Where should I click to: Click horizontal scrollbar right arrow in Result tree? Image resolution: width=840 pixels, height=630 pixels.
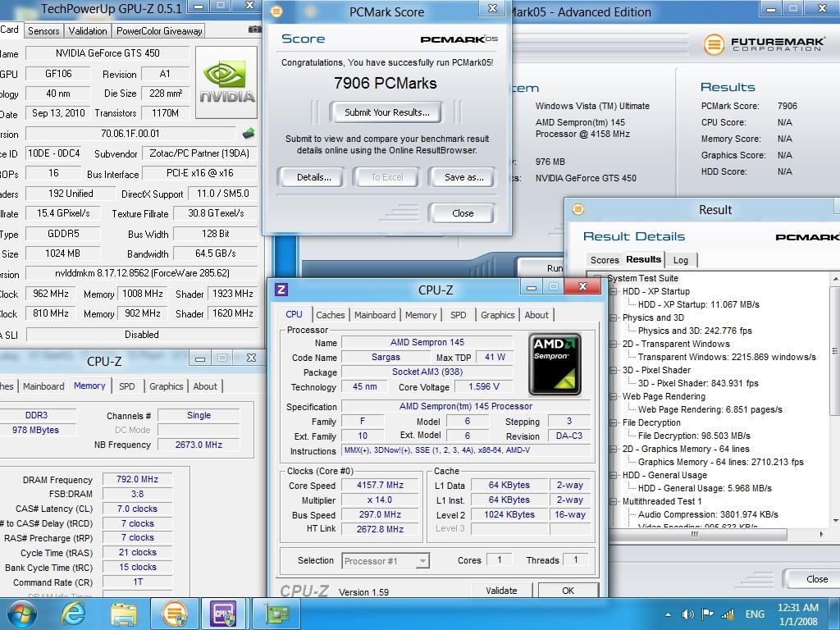click(x=822, y=534)
